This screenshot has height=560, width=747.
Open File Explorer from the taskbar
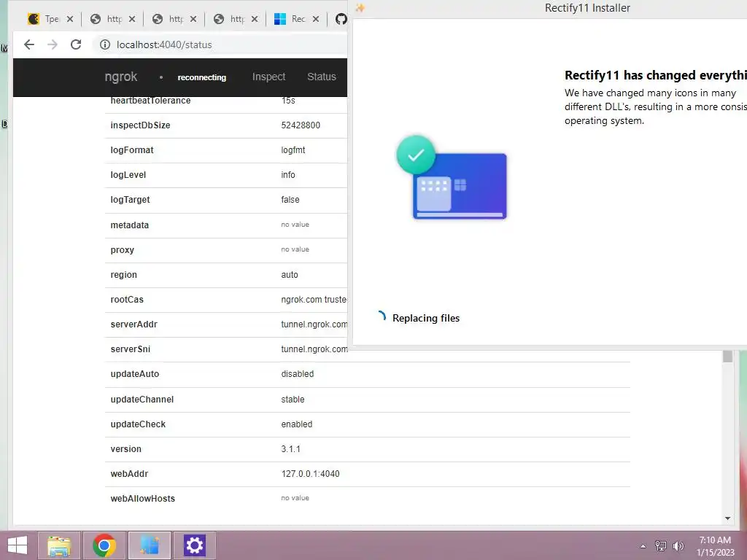(x=59, y=545)
